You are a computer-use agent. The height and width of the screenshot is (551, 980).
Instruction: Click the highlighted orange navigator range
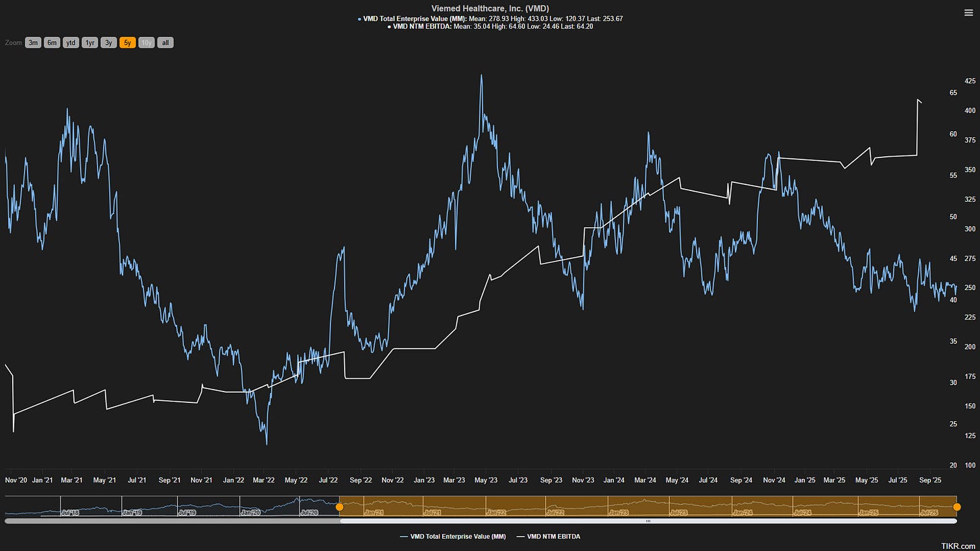(x=647, y=506)
